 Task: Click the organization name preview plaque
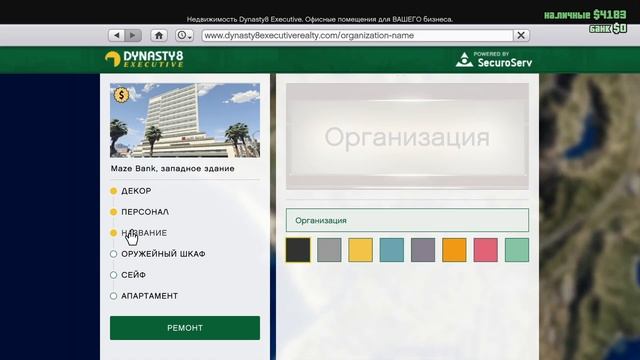407,136
